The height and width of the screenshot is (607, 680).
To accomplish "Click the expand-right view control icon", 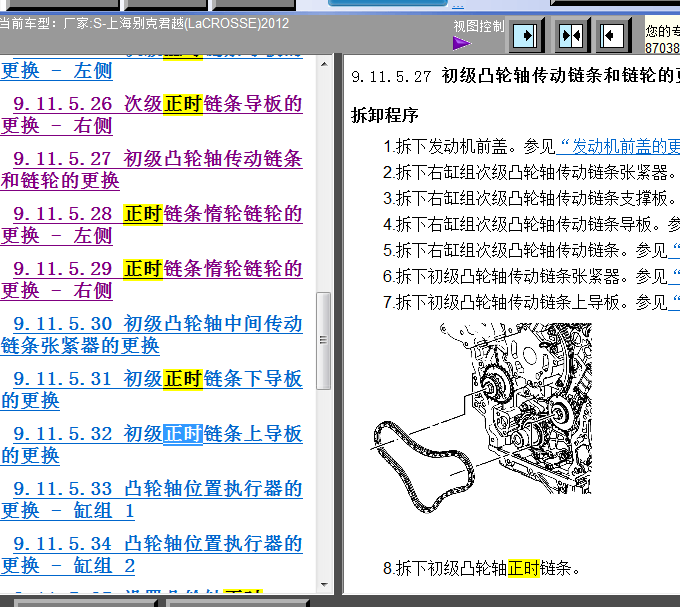I will tap(527, 36).
